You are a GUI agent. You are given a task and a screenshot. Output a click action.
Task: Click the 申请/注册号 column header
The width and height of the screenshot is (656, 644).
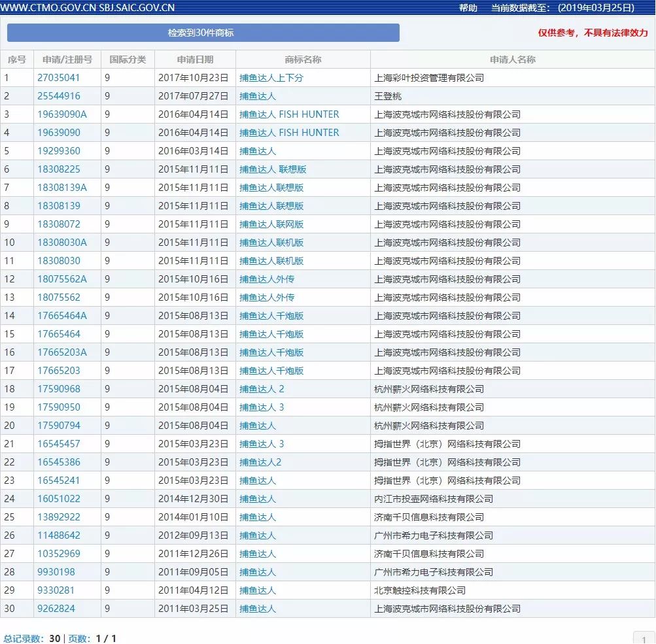pyautogui.click(x=67, y=59)
